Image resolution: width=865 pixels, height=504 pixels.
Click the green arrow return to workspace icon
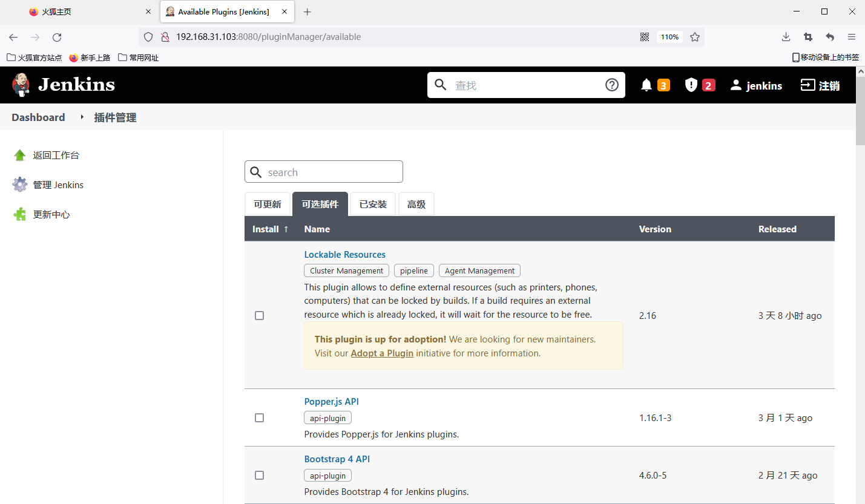click(x=20, y=155)
